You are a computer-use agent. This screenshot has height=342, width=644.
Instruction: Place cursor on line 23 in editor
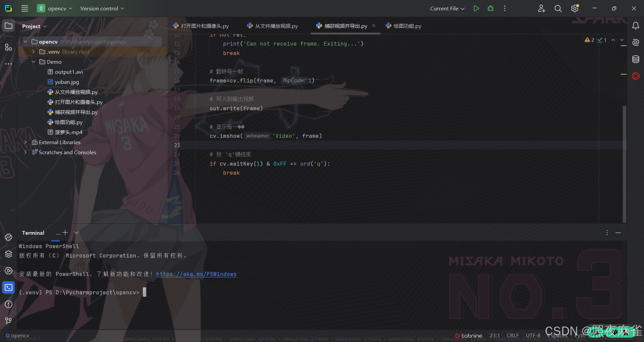(409, 145)
